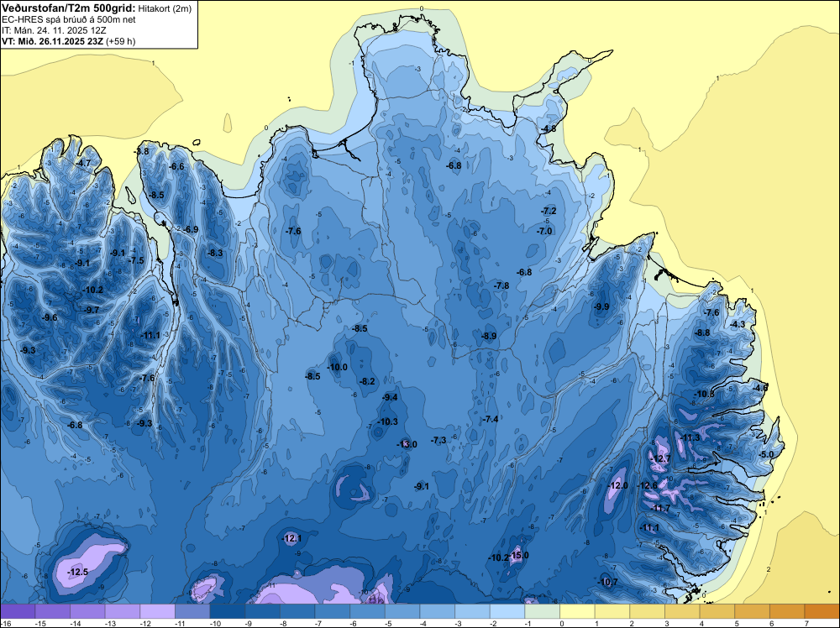
Task: Click the temperature value '-10.7'
Action: [x=607, y=582]
